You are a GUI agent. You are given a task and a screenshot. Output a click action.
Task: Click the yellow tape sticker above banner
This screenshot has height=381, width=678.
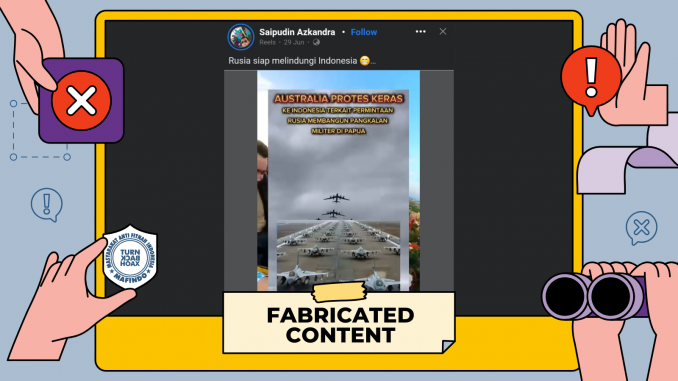(x=339, y=291)
